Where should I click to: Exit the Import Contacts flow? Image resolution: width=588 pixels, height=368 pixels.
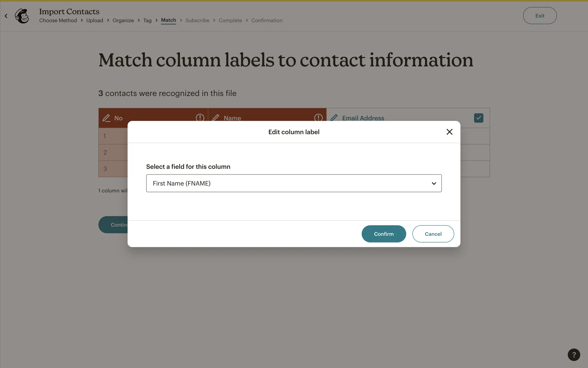point(540,16)
